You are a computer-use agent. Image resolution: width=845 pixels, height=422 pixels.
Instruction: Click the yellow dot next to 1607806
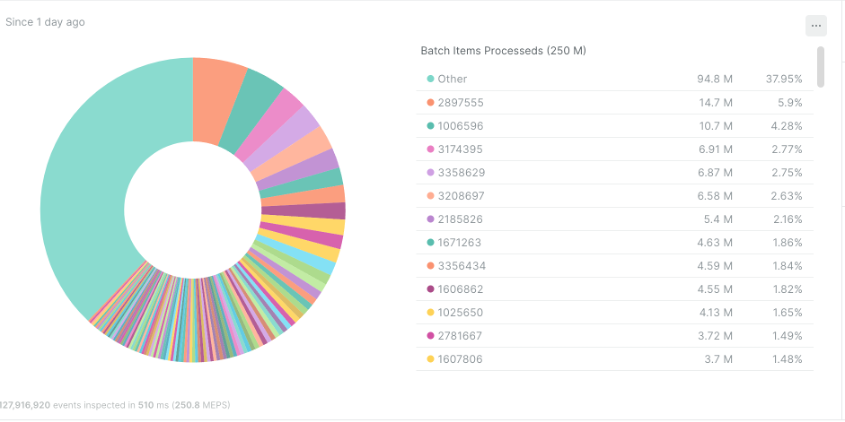click(430, 359)
